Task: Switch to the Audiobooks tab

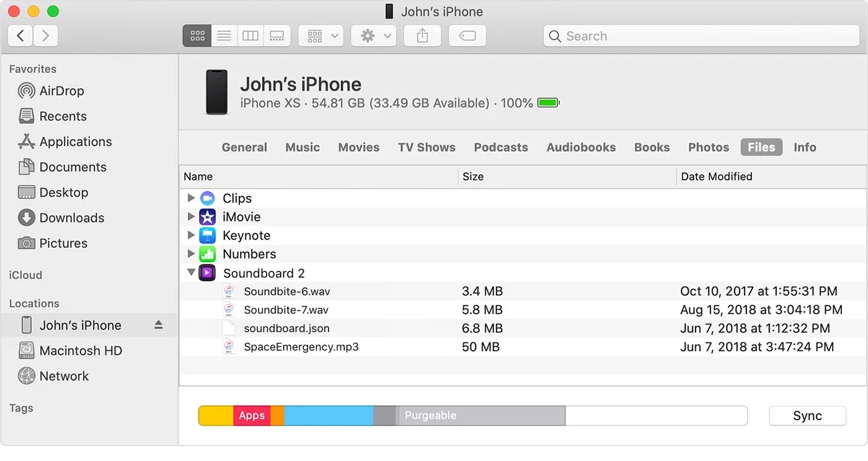Action: point(581,147)
